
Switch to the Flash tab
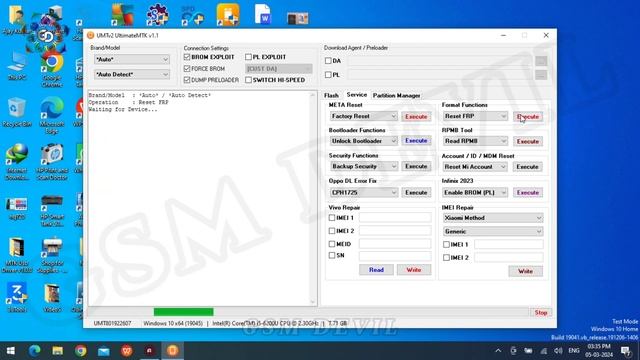point(331,96)
